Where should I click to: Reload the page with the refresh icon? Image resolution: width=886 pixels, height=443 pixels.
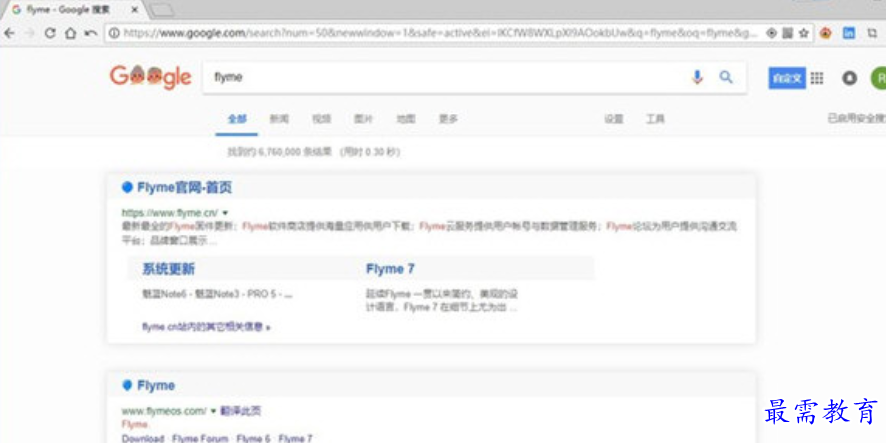pyautogui.click(x=50, y=33)
